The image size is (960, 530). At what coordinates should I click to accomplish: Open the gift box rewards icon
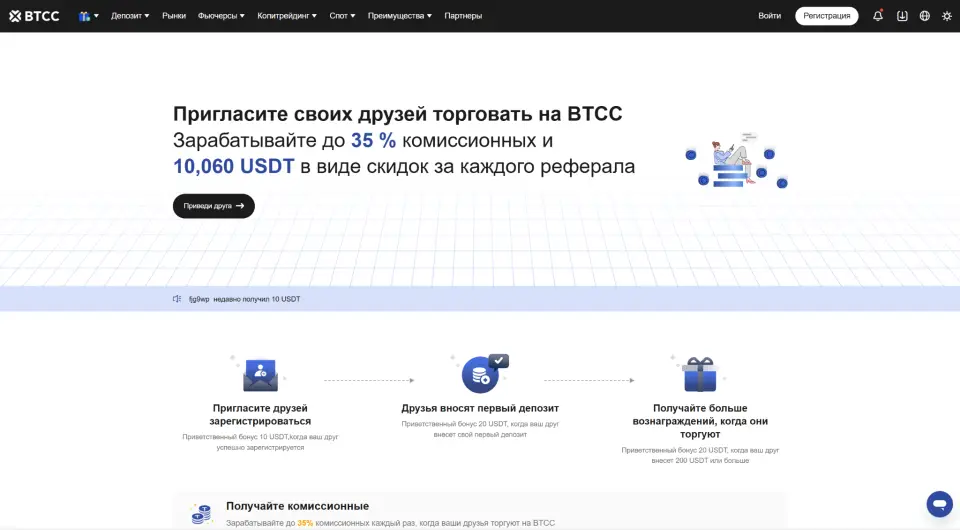click(x=84, y=16)
